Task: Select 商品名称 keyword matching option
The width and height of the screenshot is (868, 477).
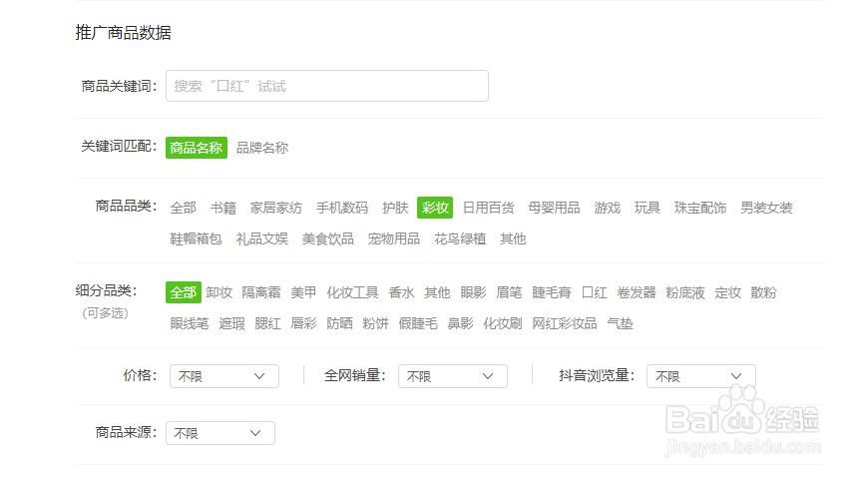Action: (x=196, y=148)
